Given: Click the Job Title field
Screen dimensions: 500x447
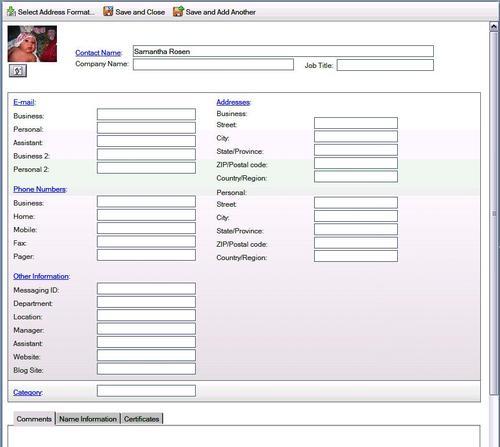Looking at the screenshot, I should coord(385,65).
